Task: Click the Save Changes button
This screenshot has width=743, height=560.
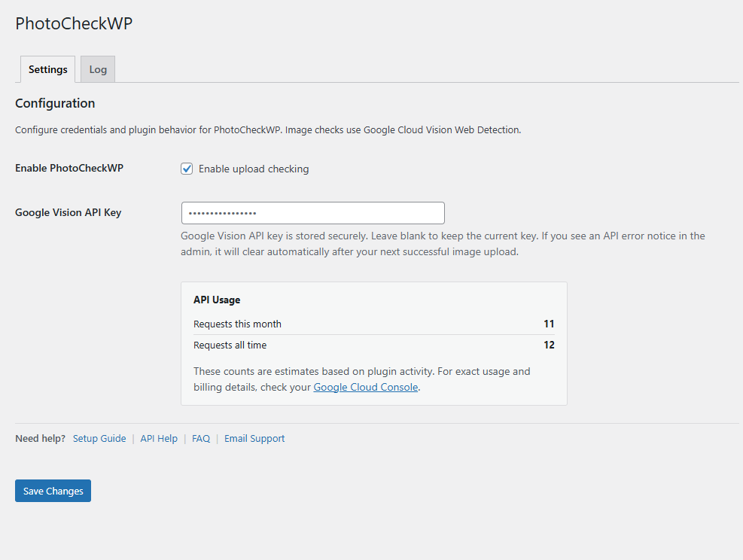Action: pyautogui.click(x=53, y=491)
